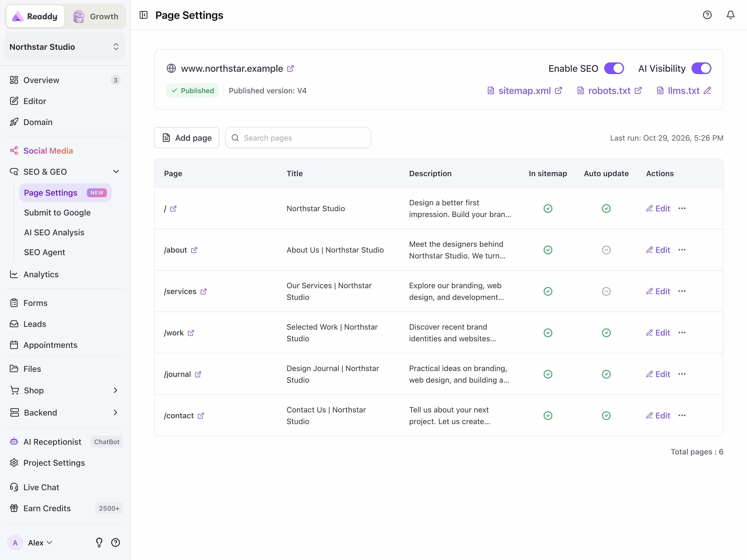Edit the /journal page row

[x=658, y=374]
